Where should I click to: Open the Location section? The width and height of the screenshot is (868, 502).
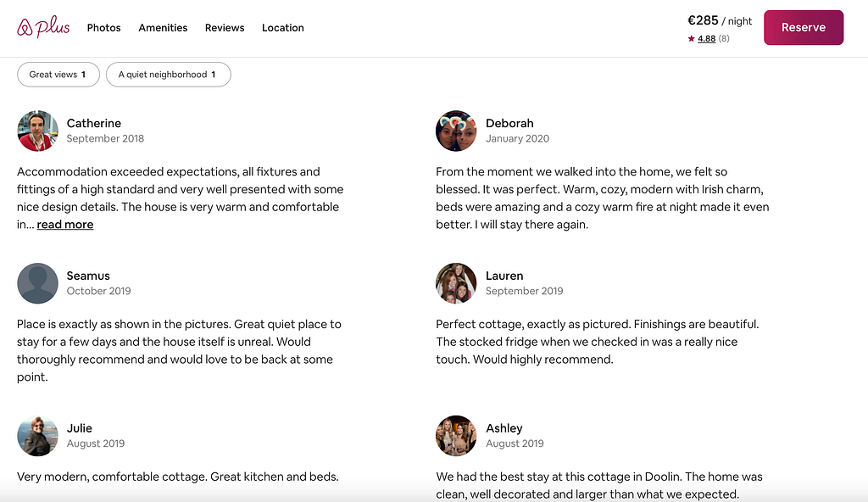(283, 28)
